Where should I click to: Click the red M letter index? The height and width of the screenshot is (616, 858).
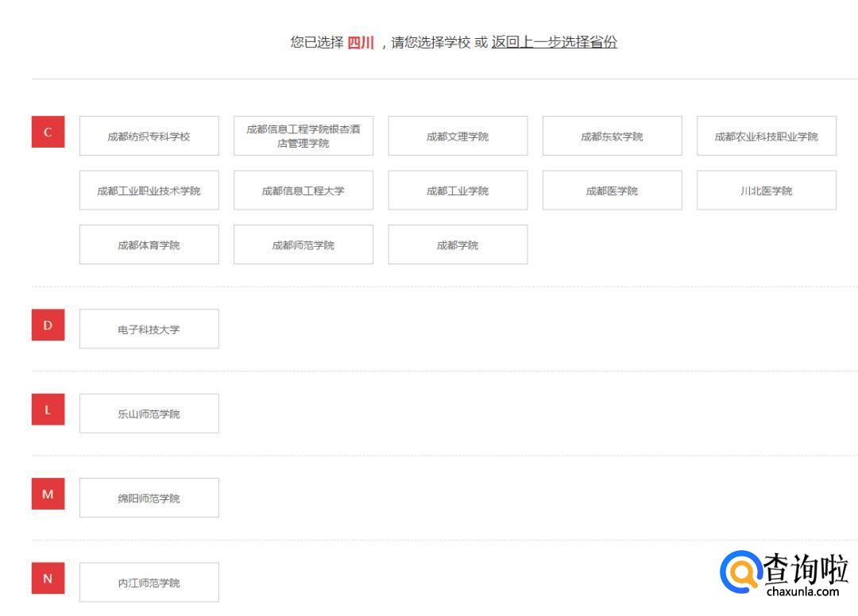click(x=48, y=494)
